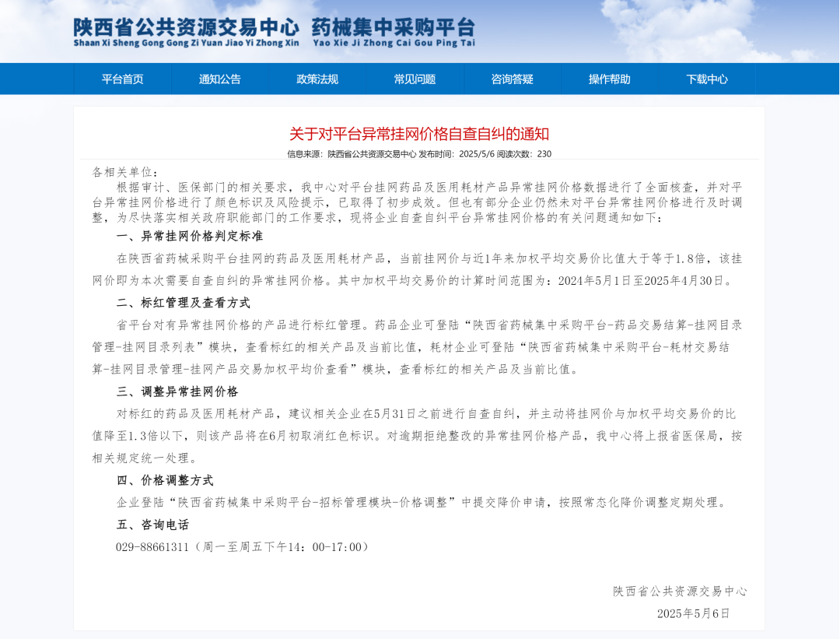Click heading 三、调整异常挂网价格
Image resolution: width=840 pixels, height=639 pixels.
(177, 391)
